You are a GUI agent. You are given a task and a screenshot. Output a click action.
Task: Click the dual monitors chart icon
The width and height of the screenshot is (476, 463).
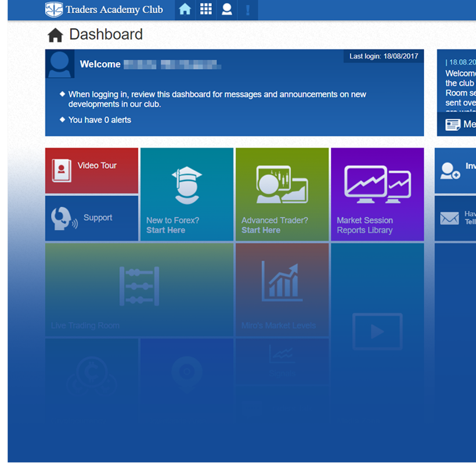(x=378, y=184)
